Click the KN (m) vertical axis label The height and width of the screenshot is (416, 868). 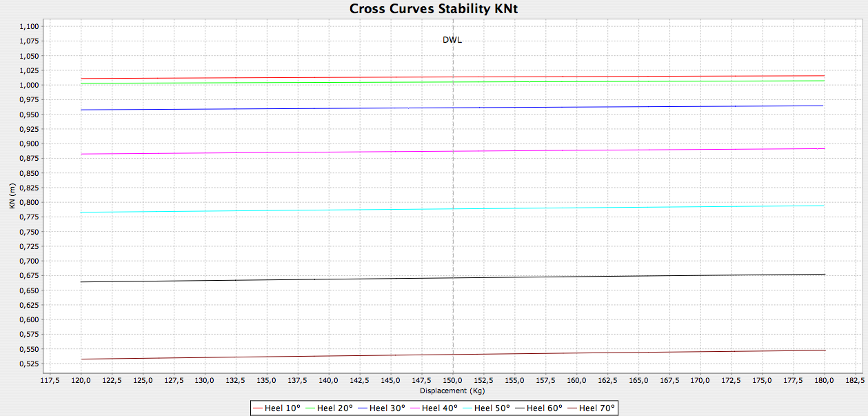[x=12, y=196]
